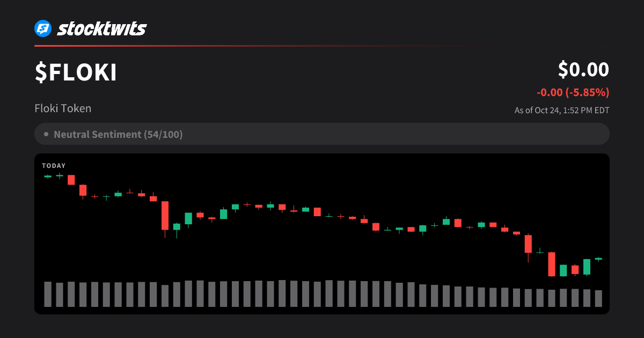Click the As of Oct 24 timestamp
This screenshot has height=338, width=644.
pos(562,111)
